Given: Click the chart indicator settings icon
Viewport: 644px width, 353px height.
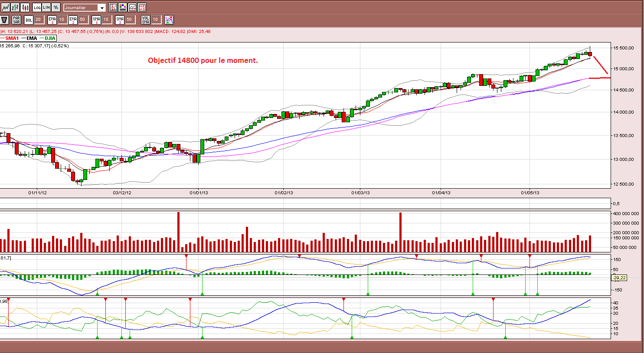Looking at the screenshot, I should 113,7.
